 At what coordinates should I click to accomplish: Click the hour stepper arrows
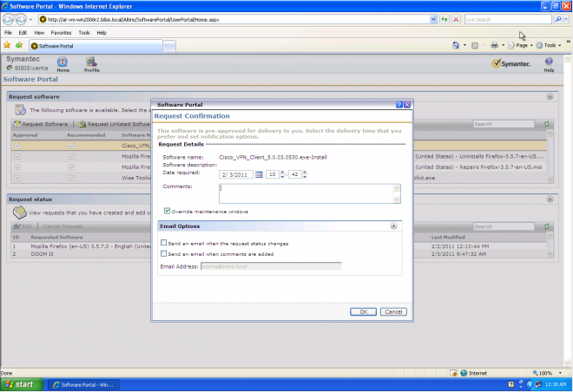tap(282, 174)
